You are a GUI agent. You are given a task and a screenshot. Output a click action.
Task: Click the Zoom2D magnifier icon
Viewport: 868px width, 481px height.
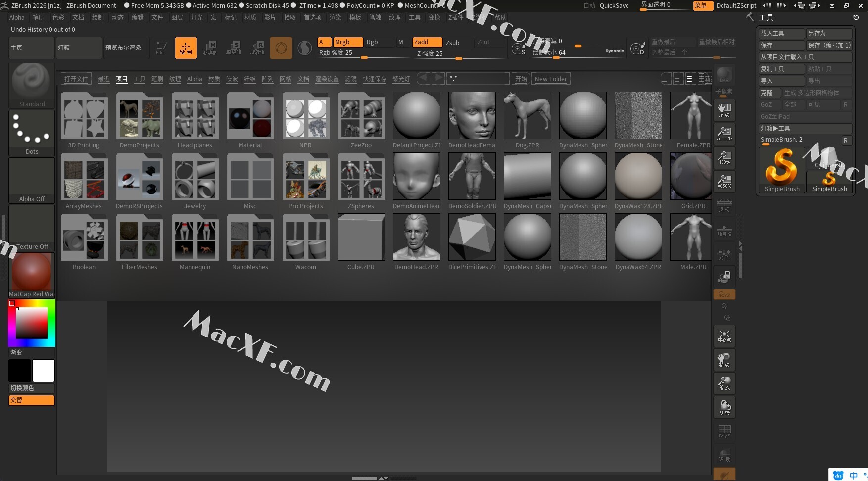coord(724,134)
